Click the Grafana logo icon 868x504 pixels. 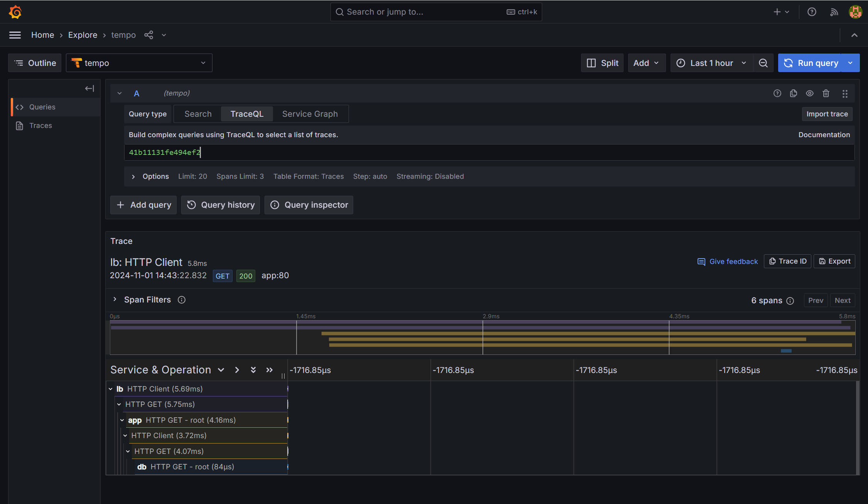(15, 12)
